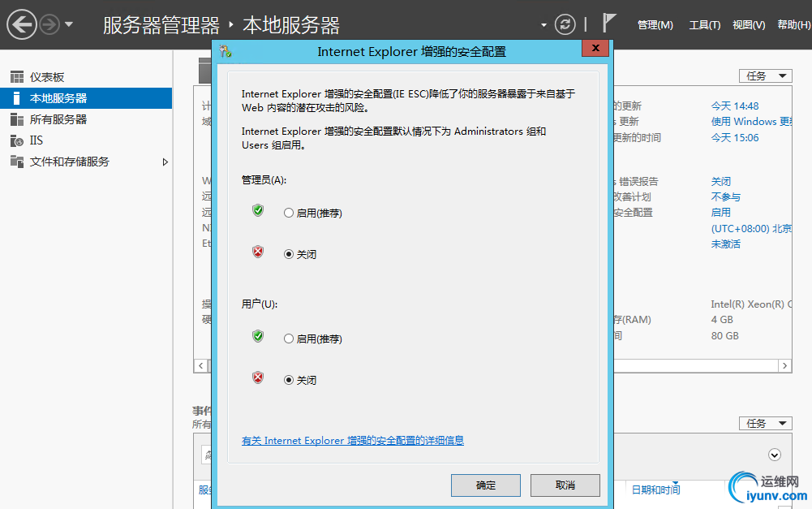Open the IE enhanced security details link
The height and width of the screenshot is (509, 812).
pos(353,441)
